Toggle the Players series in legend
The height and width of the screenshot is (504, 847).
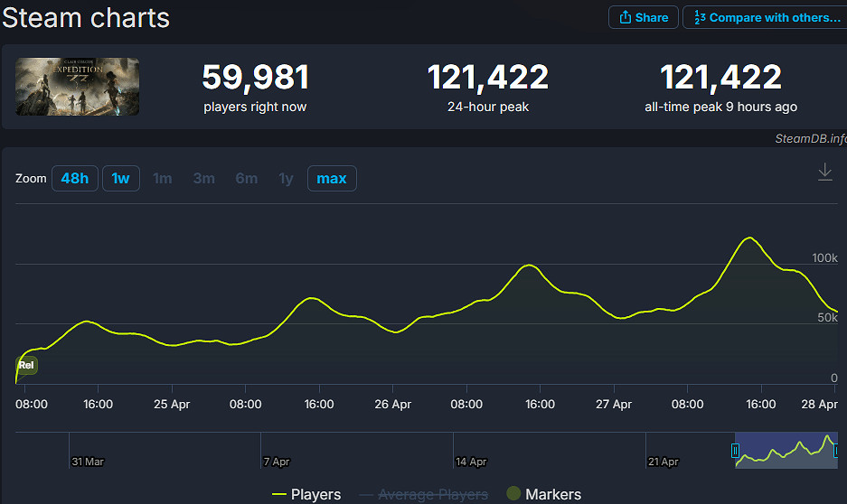306,494
